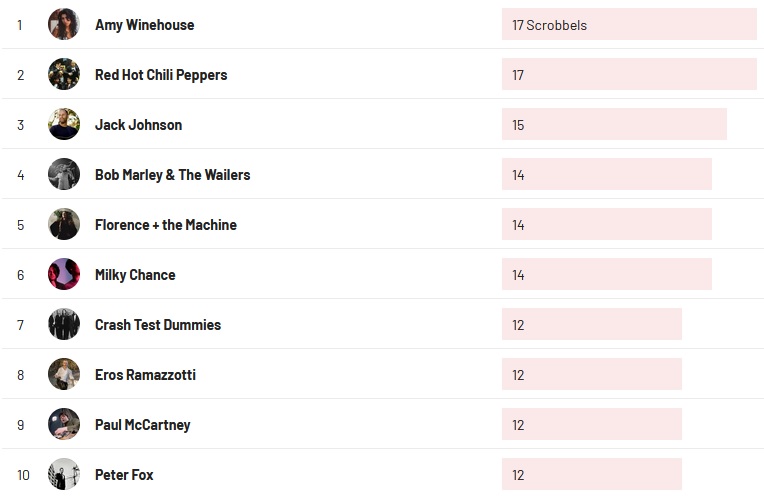
Task: Click the Eros Ramazzotti name link
Action: coord(145,375)
